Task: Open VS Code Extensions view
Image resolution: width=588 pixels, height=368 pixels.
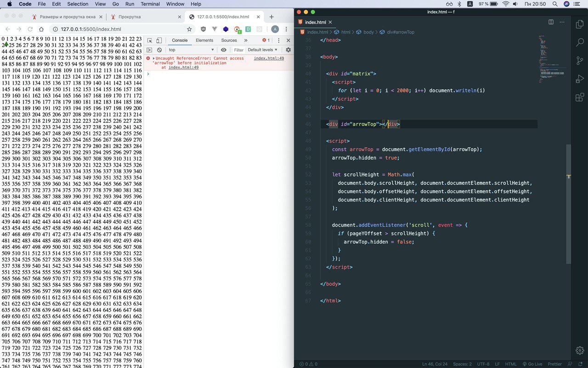Action: (579, 98)
